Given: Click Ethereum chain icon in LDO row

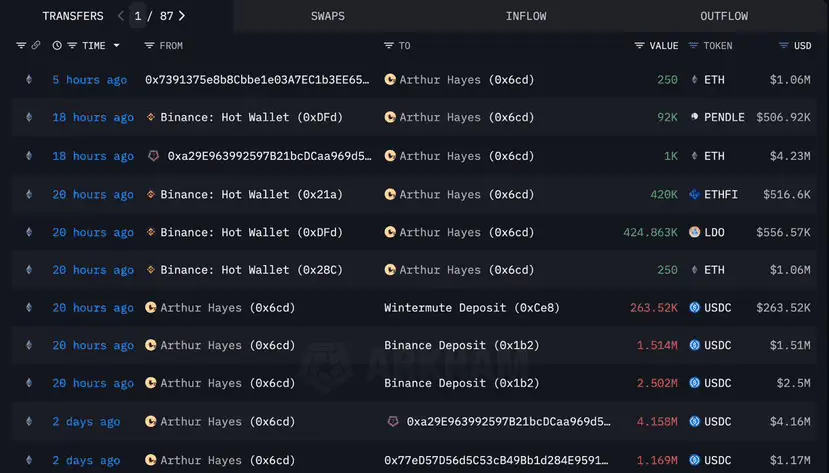Looking at the screenshot, I should click(29, 232).
